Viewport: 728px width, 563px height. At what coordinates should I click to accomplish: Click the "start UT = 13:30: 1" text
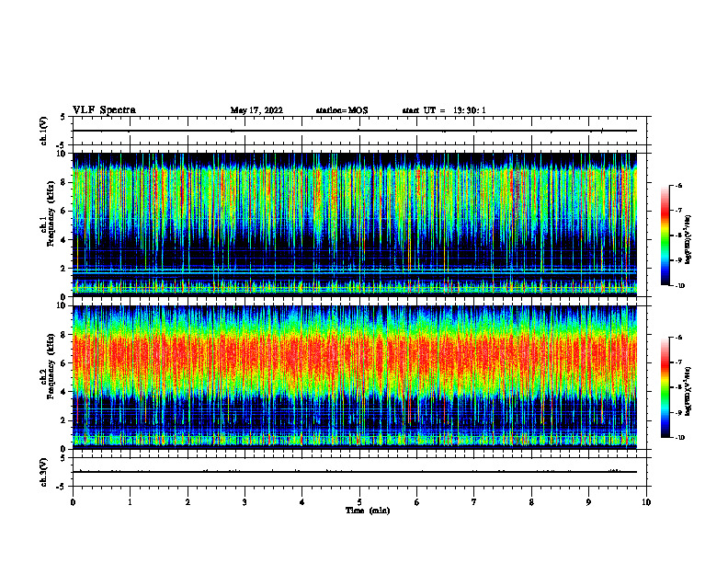(x=444, y=110)
